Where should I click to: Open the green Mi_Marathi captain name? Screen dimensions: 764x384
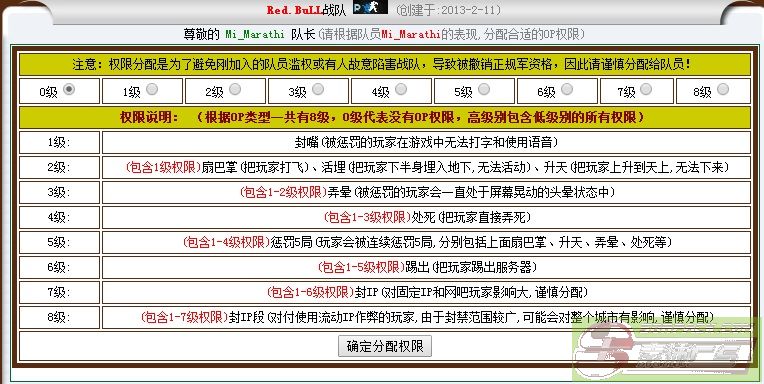(255, 35)
